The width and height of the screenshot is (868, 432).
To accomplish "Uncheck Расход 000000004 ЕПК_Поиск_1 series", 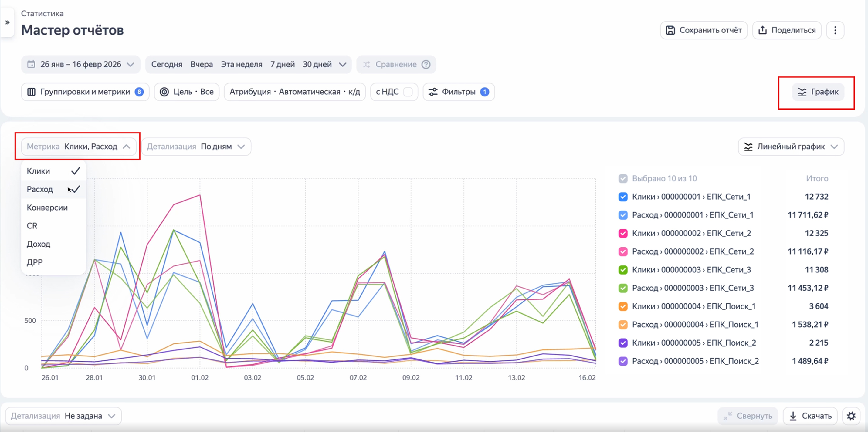I will tap(623, 325).
